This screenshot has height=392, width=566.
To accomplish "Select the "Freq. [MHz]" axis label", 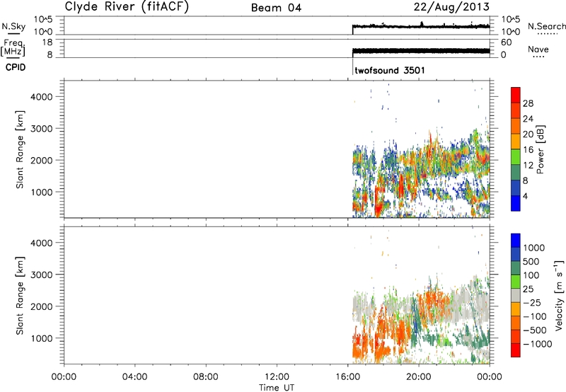I will point(13,47).
